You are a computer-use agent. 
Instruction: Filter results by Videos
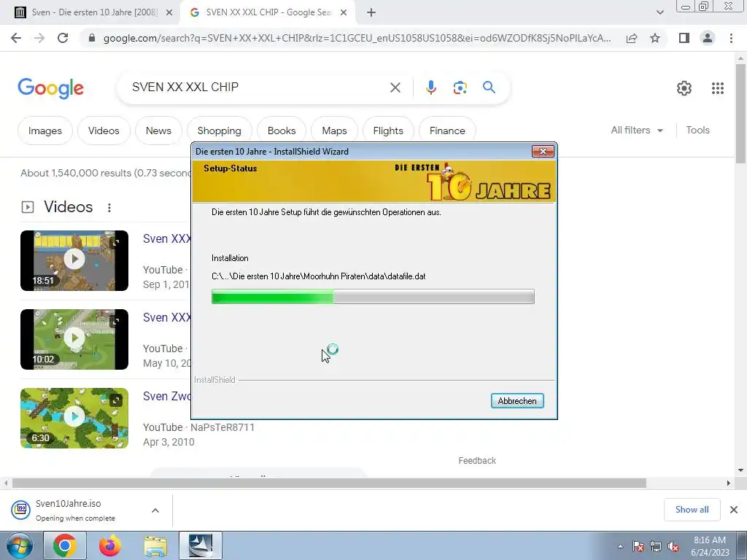click(104, 131)
